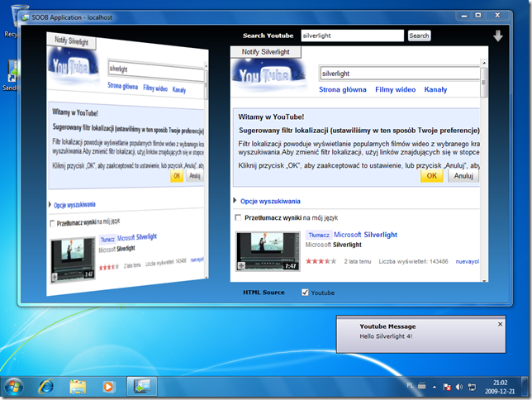The image size is (532, 400).
Task: Click scroll down arrow of right panel scrollbar
Action: point(484,280)
